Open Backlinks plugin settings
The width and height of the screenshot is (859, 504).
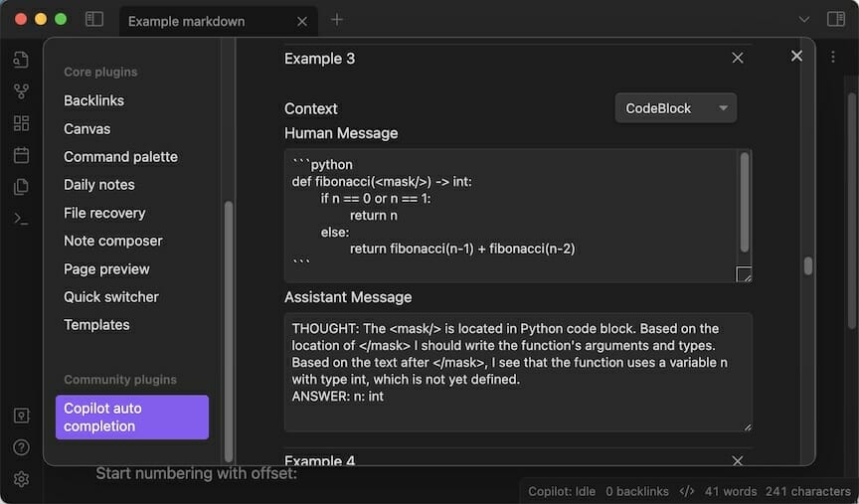pos(93,100)
